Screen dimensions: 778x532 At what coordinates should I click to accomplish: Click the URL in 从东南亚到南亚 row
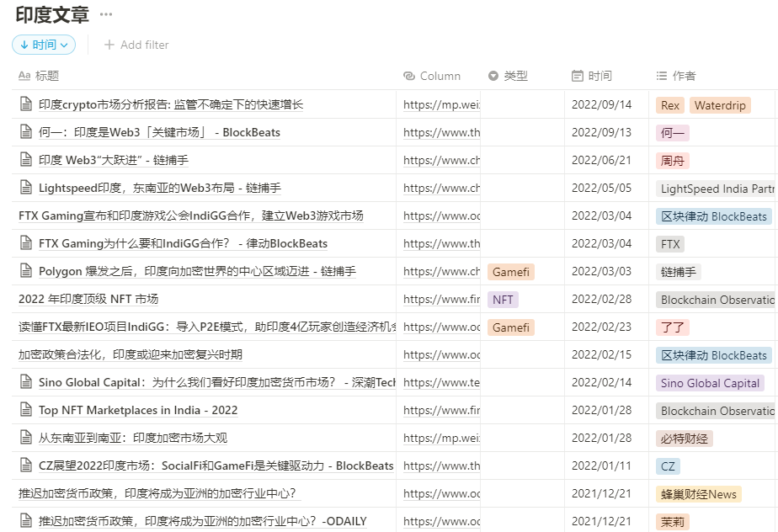[441, 439]
